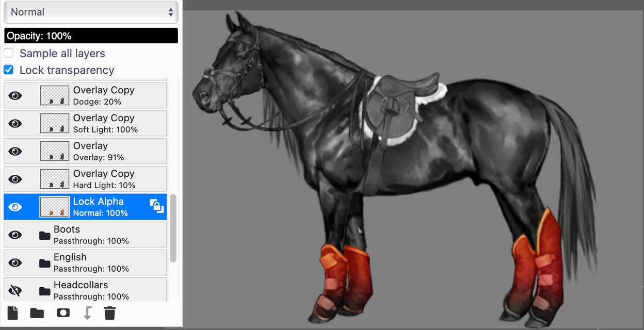Select the text Dodge: 20%
644x330 pixels.
(x=97, y=102)
